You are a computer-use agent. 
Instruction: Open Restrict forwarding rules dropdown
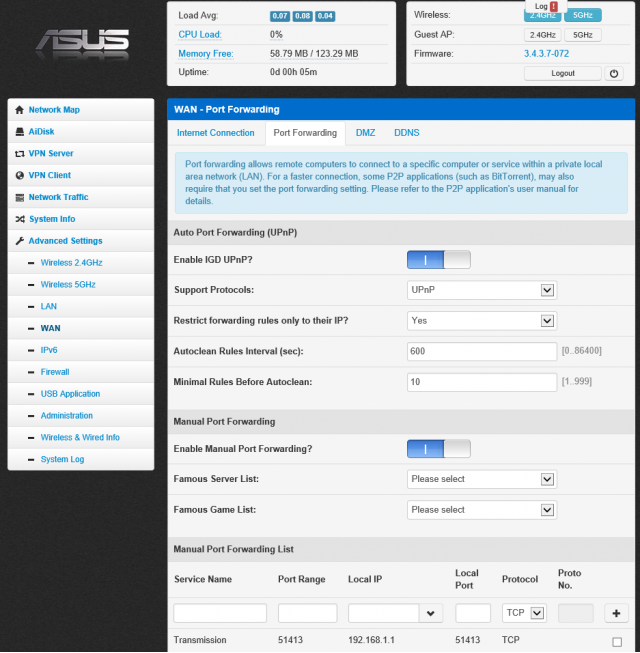tap(482, 321)
